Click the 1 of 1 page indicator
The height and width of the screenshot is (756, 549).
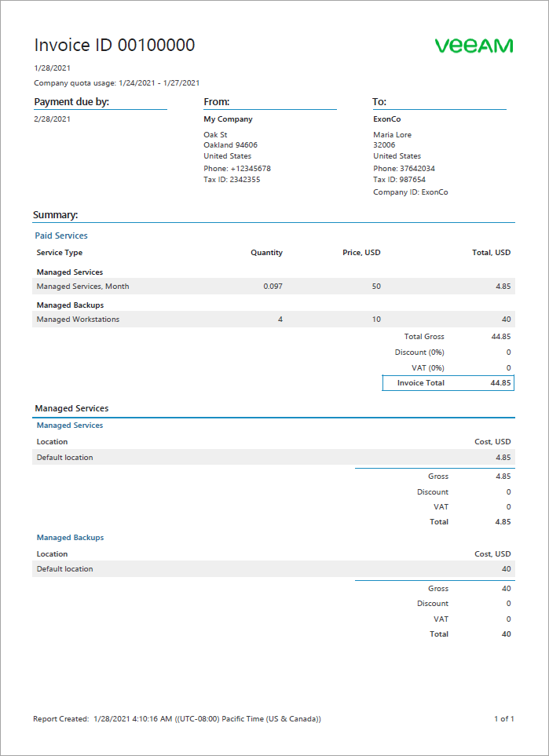[503, 719]
